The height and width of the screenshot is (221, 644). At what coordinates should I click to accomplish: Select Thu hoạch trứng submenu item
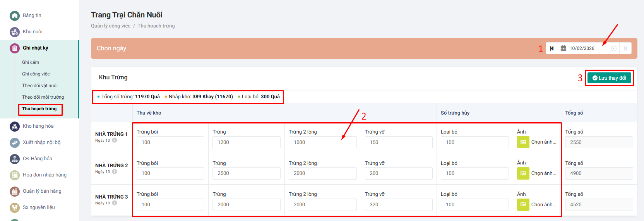pyautogui.click(x=39, y=109)
